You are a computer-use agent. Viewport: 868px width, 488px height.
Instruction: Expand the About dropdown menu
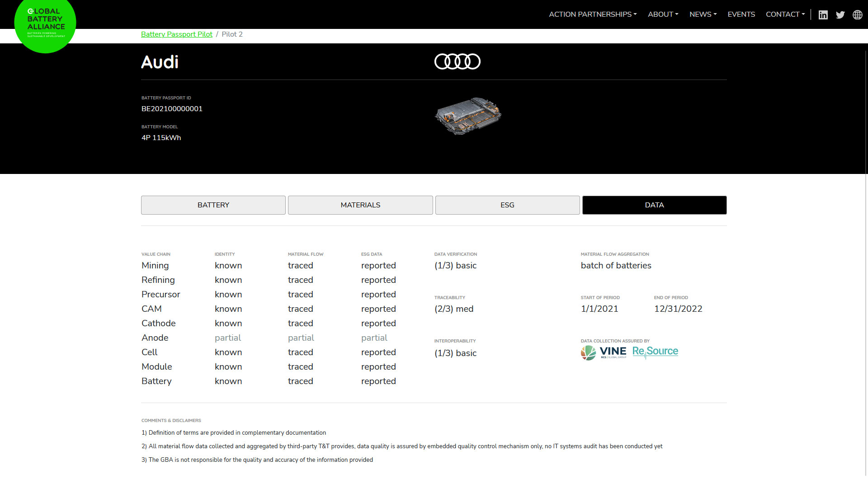point(663,14)
